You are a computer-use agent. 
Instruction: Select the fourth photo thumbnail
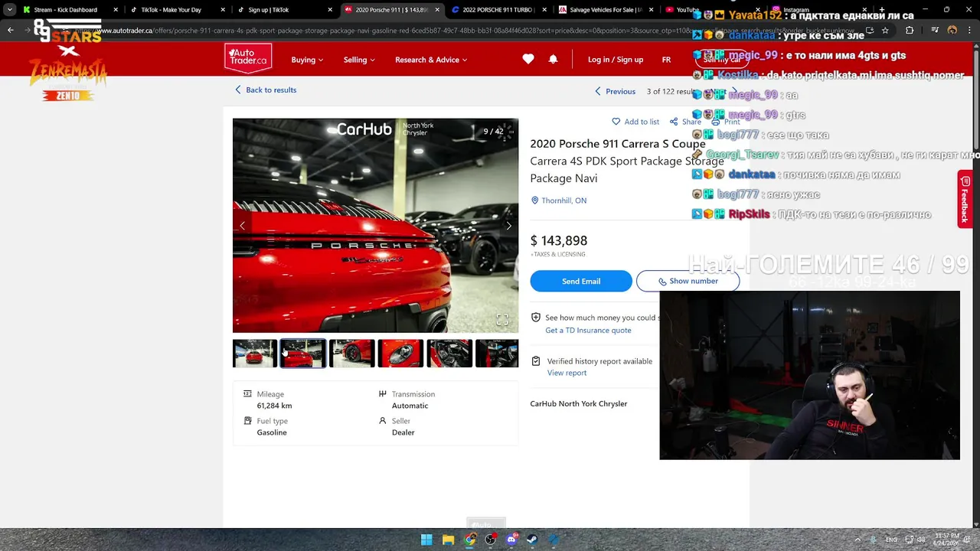pyautogui.click(x=400, y=354)
